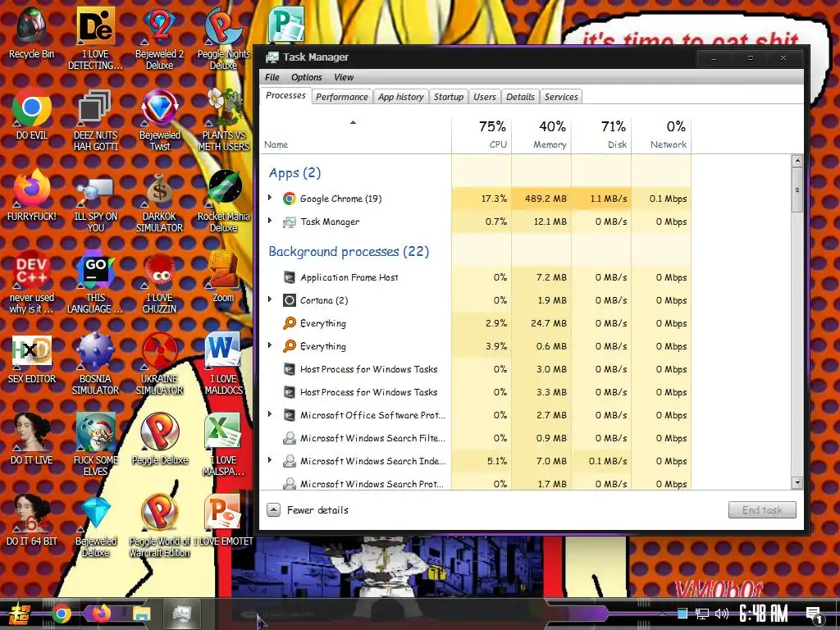
Task: Open the DEEZ NUTS HAH GOTTI desktop icon
Action: [95, 120]
